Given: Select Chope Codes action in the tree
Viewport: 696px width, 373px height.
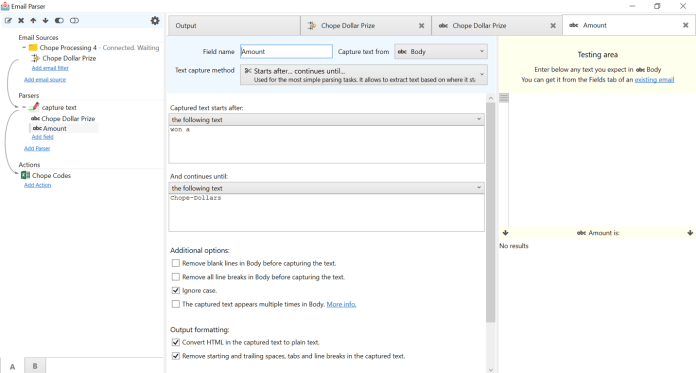Looking at the screenshot, I should [x=51, y=175].
